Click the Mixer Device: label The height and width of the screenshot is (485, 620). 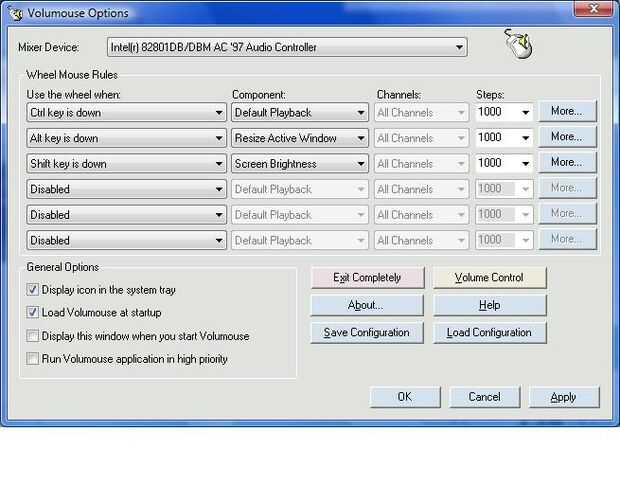(x=49, y=47)
